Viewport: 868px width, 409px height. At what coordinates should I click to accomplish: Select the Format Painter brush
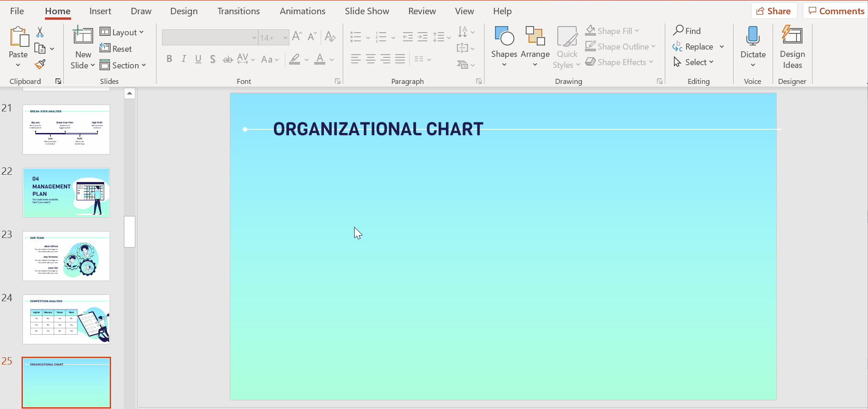[x=40, y=65]
